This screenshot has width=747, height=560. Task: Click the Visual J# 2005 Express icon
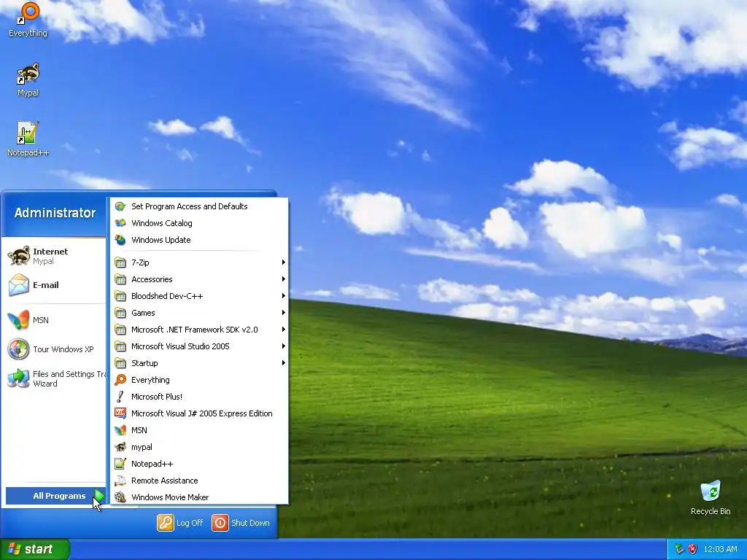[x=120, y=413]
